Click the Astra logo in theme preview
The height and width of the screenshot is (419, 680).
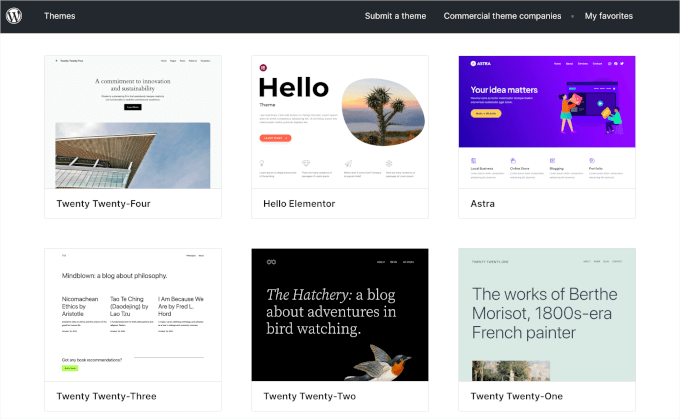click(x=479, y=62)
